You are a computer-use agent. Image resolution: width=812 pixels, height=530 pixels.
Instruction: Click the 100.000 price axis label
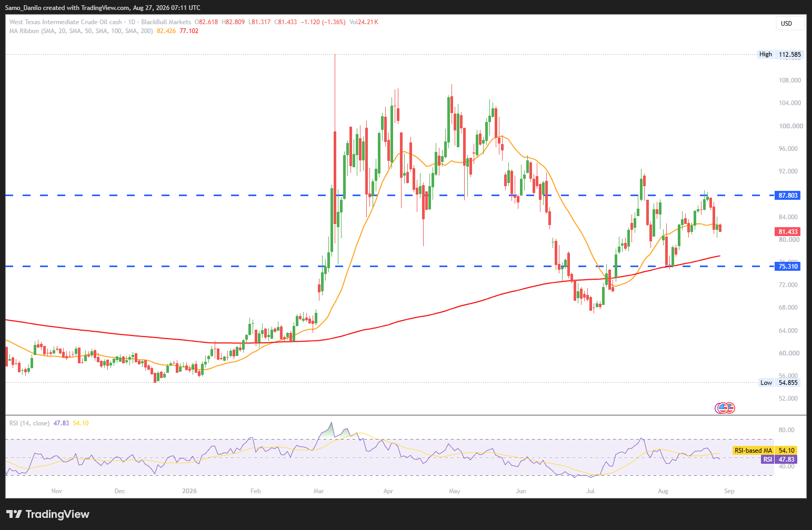[791, 126]
